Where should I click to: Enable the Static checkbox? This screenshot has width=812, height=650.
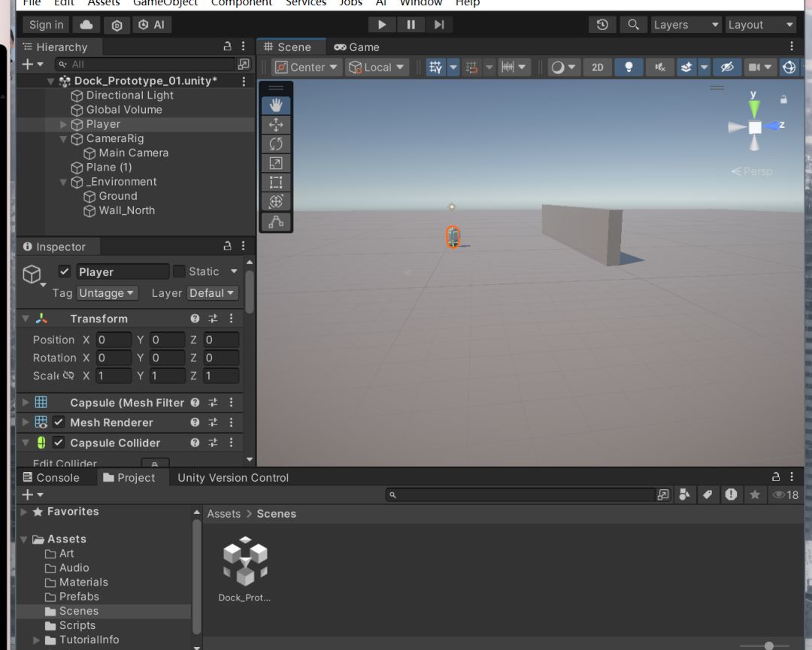tap(179, 272)
